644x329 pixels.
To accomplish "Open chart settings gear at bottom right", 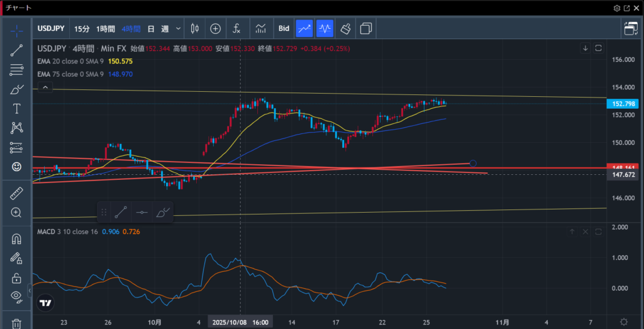I will (623, 321).
